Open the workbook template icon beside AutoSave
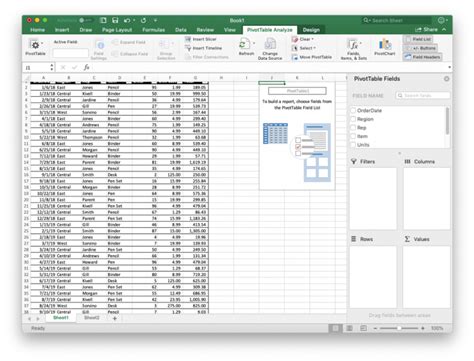 pos(103,20)
